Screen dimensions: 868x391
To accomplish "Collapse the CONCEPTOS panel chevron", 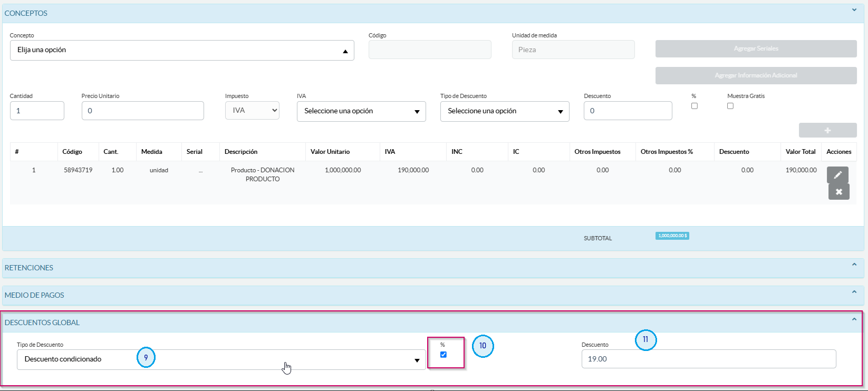I will (x=854, y=10).
